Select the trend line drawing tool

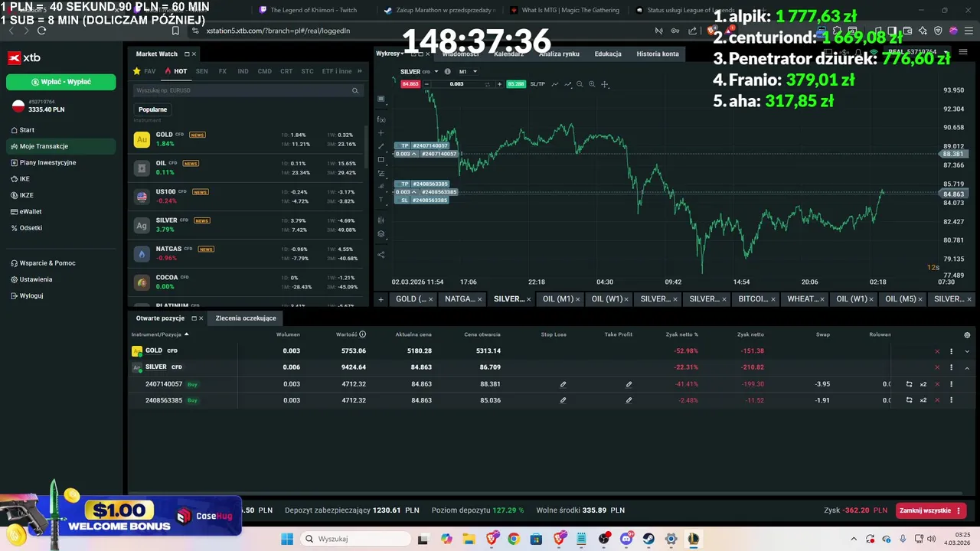[381, 146]
